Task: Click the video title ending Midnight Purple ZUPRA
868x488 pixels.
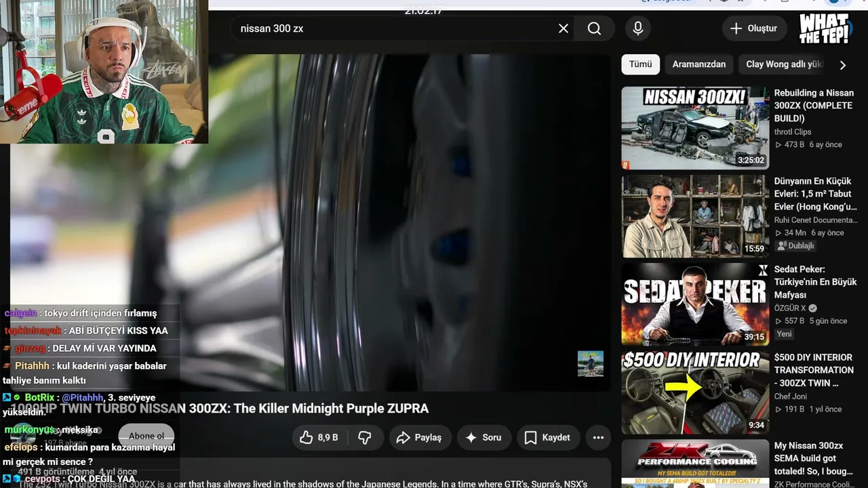Action: [220, 409]
